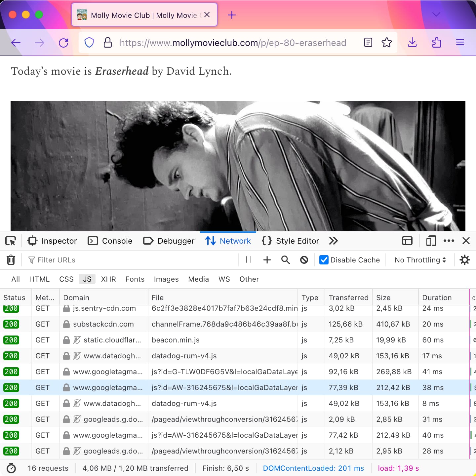The height and width of the screenshot is (476, 476).
Task: Clear all network requests with trash icon
Action: (x=11, y=260)
